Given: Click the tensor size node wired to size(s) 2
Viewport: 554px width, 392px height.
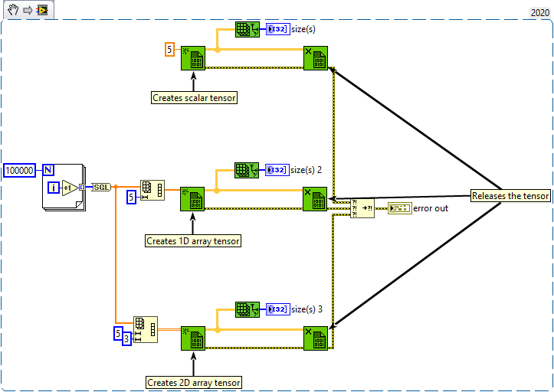Looking at the screenshot, I should pos(247,170).
